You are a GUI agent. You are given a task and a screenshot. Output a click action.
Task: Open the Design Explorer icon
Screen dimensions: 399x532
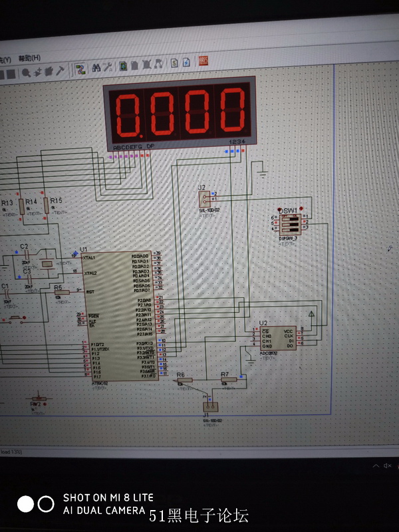123,66
